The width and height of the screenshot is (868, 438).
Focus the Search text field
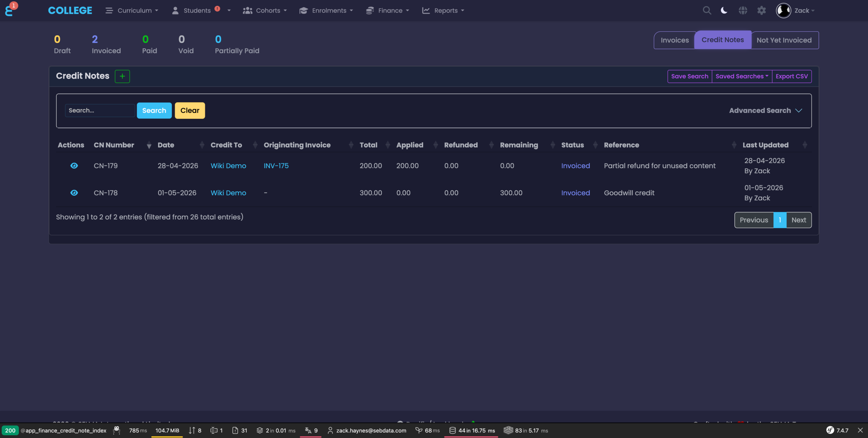[100, 110]
